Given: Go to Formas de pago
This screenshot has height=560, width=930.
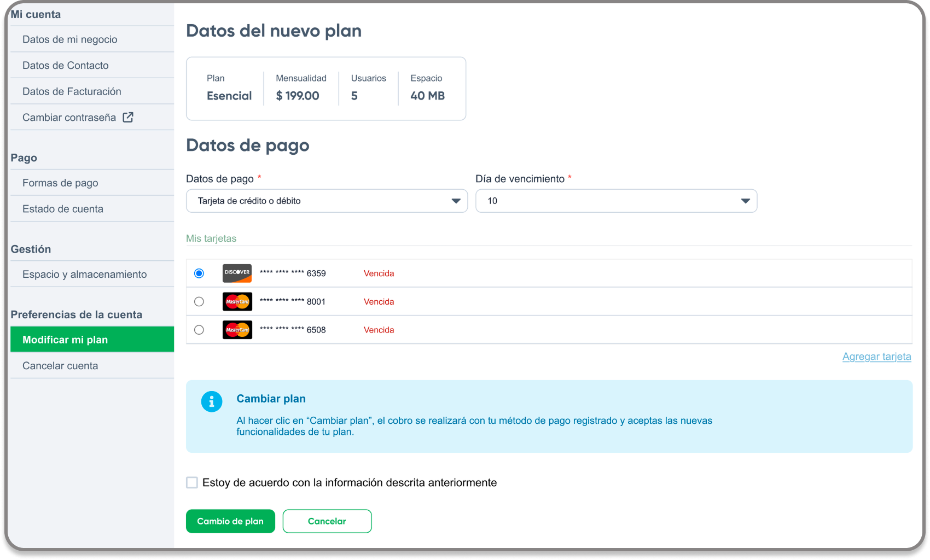Looking at the screenshot, I should click(92, 183).
